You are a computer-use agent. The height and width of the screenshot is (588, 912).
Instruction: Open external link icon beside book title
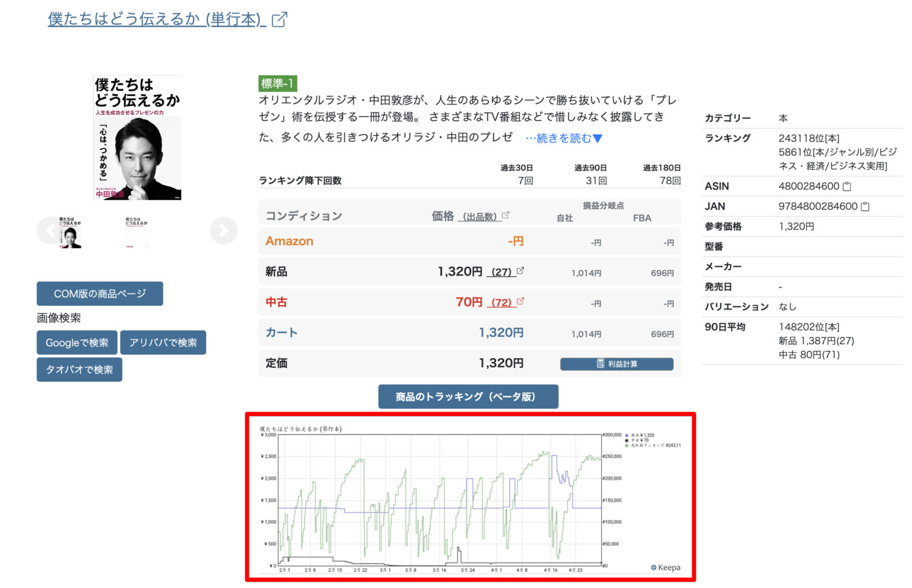[x=279, y=19]
